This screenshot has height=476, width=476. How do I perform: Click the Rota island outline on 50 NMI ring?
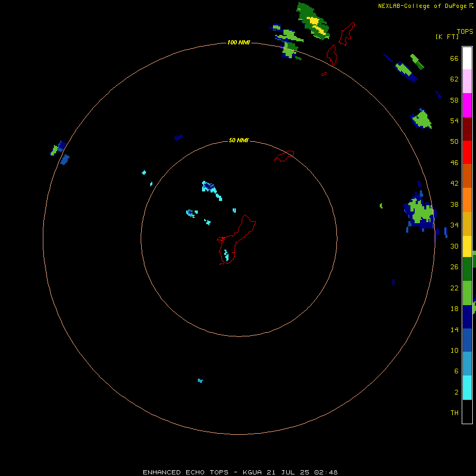coord(284,156)
